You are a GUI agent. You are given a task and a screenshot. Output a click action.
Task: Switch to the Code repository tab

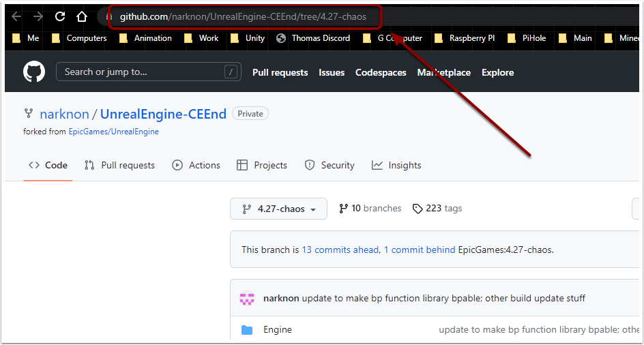point(48,165)
